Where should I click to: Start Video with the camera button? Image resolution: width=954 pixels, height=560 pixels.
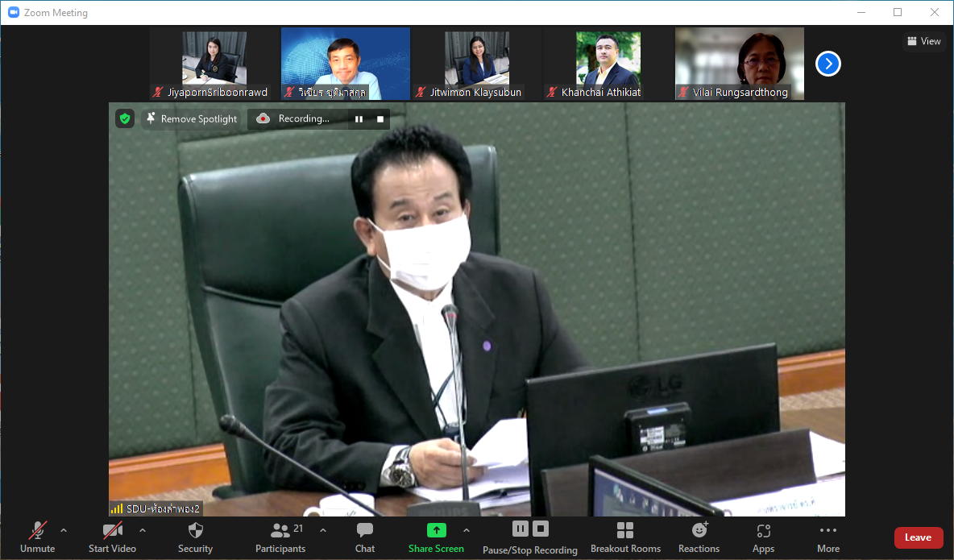(x=112, y=537)
